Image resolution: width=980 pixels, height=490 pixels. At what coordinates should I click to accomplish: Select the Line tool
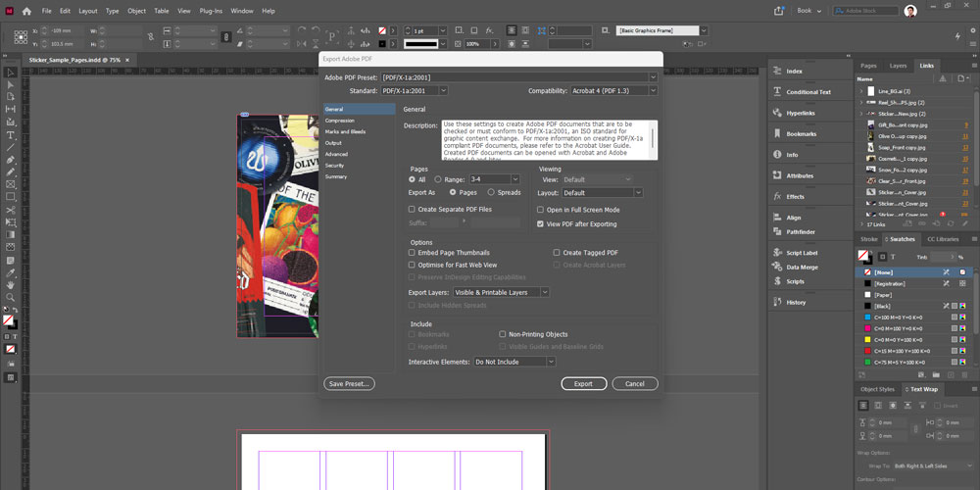(11, 148)
